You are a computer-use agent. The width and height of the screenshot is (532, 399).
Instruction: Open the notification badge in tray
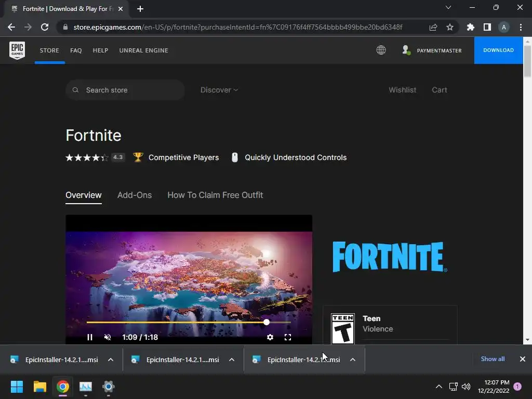tap(517, 387)
